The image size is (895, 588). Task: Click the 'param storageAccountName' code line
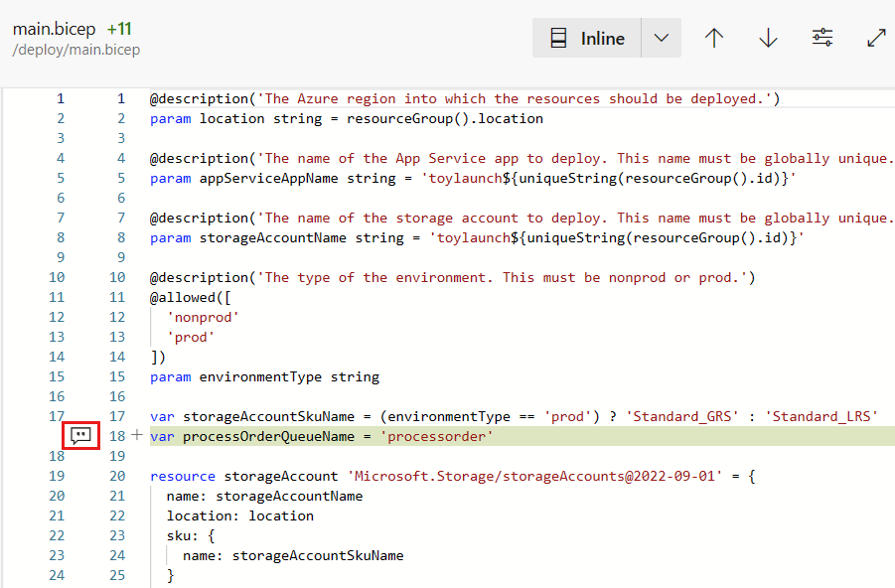477,237
